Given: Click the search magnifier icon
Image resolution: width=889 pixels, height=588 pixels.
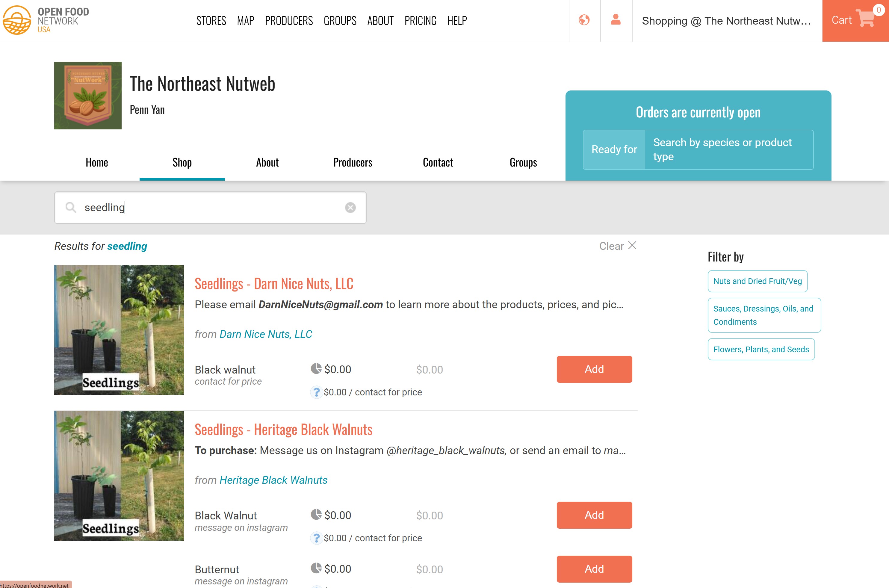Looking at the screenshot, I should click(71, 207).
